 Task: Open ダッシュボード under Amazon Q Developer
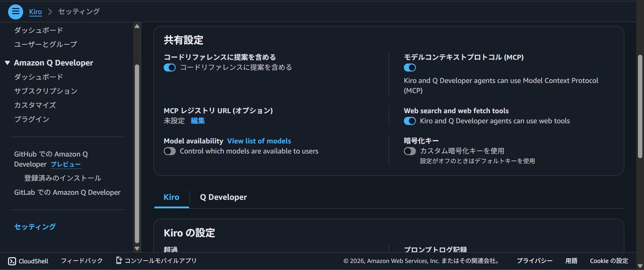coord(39,77)
